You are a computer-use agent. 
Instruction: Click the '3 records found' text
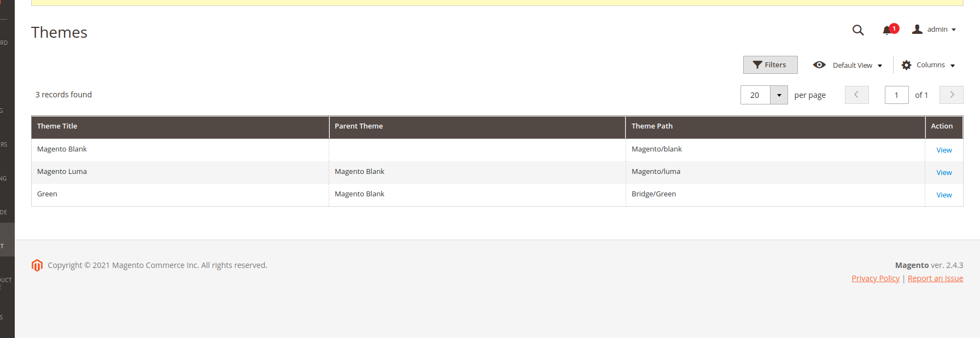[63, 95]
